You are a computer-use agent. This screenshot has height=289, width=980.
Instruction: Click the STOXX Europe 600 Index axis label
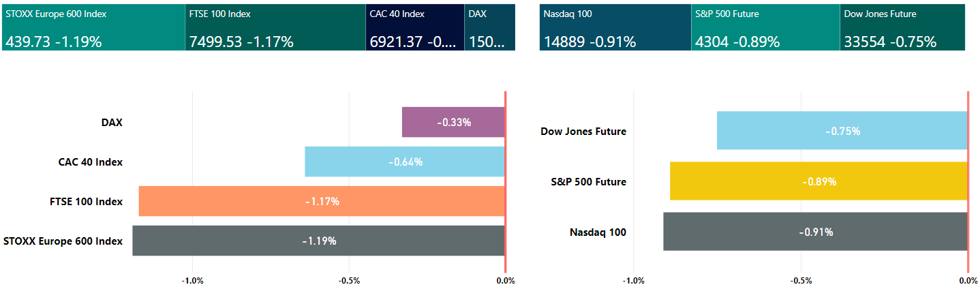point(63,241)
